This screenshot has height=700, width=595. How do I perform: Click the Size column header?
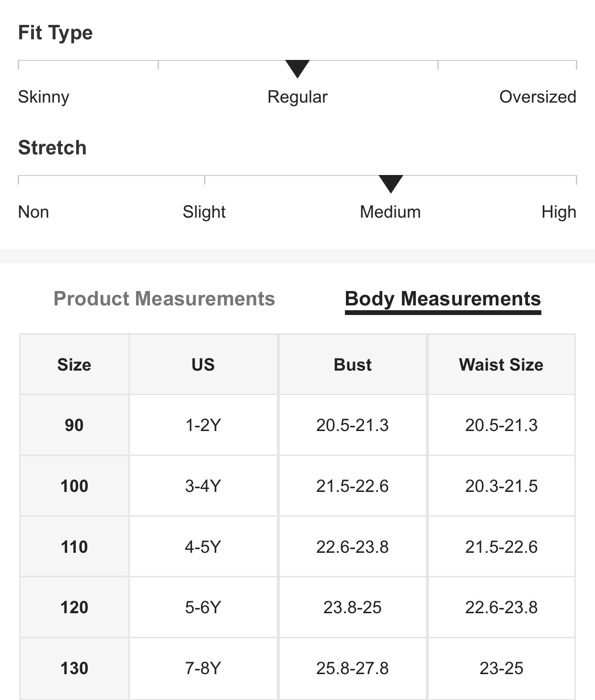[x=74, y=365]
